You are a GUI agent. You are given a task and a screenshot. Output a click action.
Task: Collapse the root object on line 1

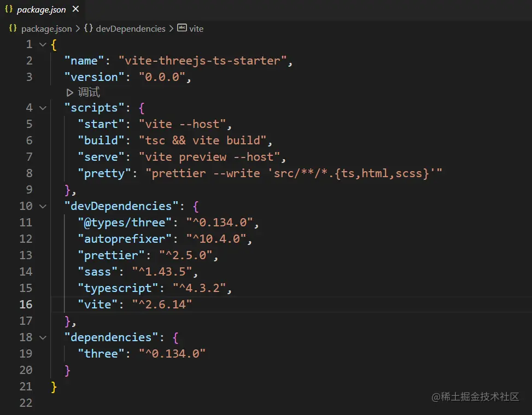[43, 44]
